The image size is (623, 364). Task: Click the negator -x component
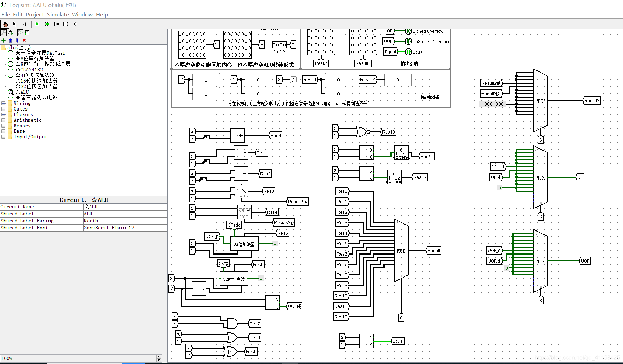[x=199, y=289]
